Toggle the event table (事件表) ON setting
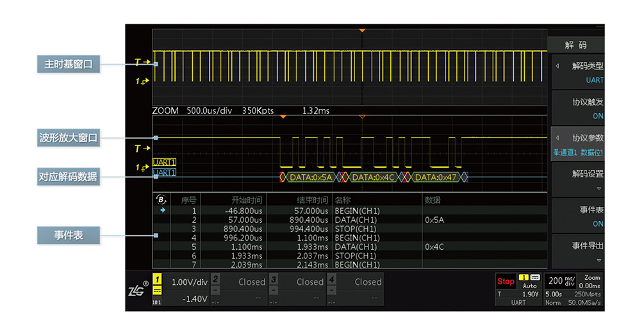The image size is (644, 324). [577, 216]
